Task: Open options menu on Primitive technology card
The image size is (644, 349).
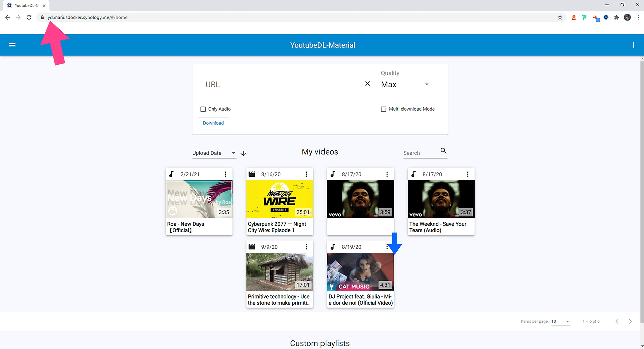Action: pos(306,247)
